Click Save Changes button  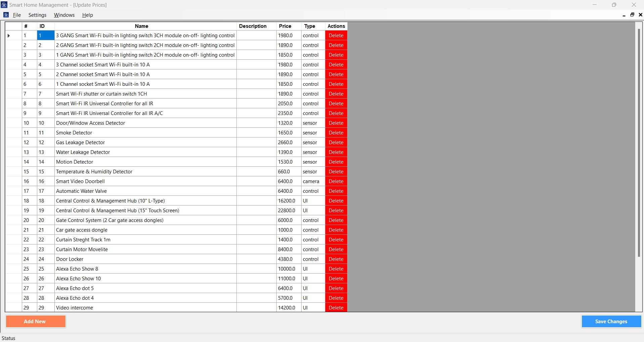pos(611,321)
